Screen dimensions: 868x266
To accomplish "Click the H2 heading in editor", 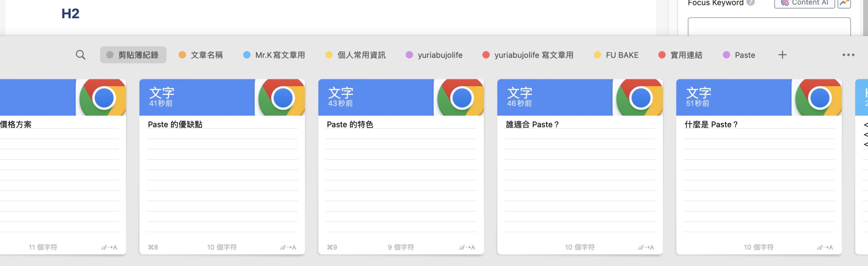I will (70, 14).
